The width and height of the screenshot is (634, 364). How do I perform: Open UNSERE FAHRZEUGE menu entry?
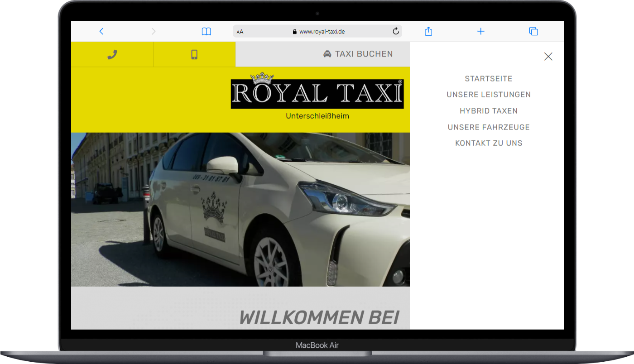click(489, 127)
